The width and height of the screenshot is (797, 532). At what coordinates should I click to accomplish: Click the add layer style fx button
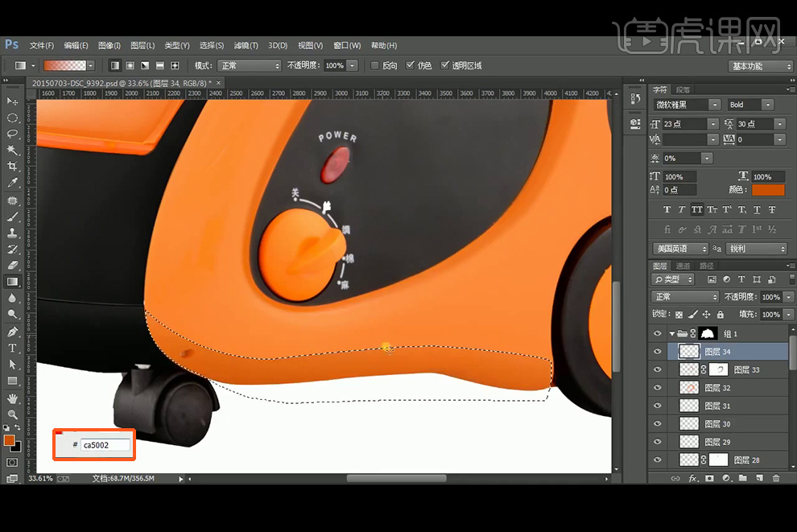coord(692,478)
